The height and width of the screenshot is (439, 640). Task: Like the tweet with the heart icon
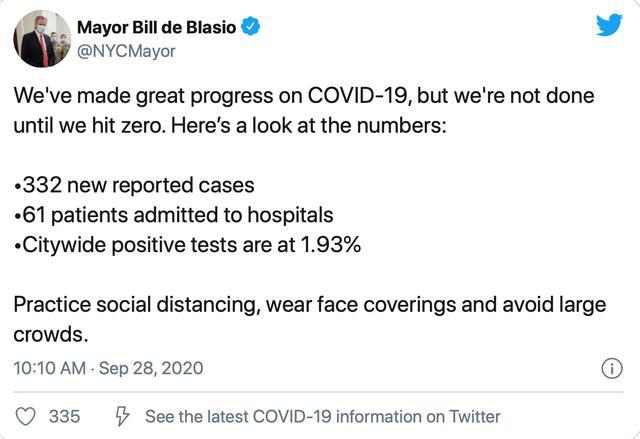27,416
